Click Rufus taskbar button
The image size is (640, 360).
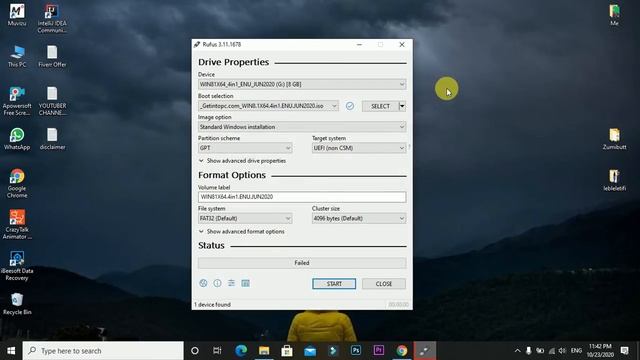point(424,351)
